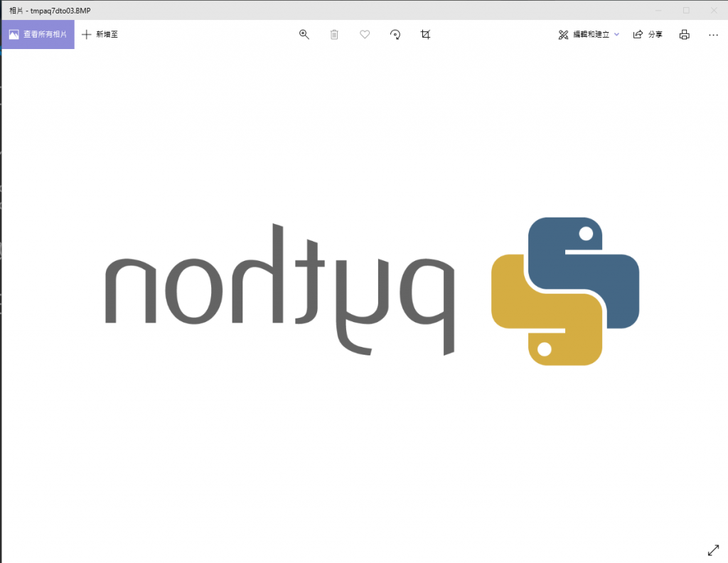Print the photo using the printer icon
728x563 pixels.
[x=685, y=34]
